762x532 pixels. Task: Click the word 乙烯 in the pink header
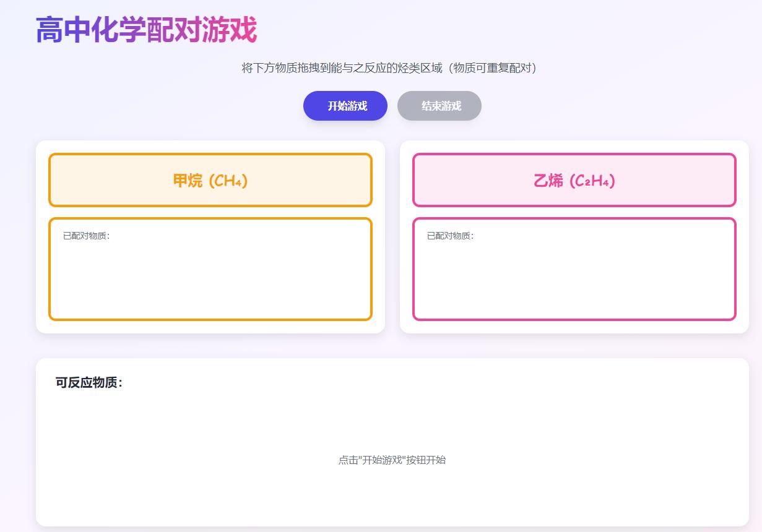tap(548, 181)
